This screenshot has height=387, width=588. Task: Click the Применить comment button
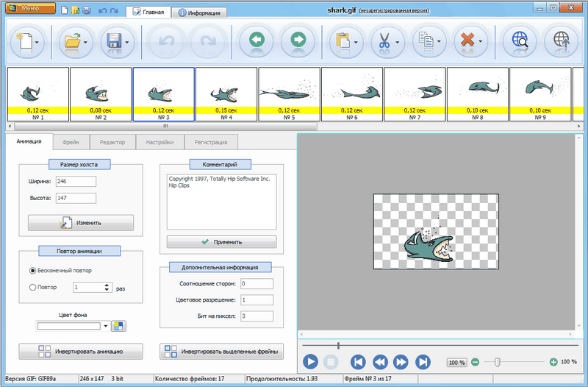point(221,241)
